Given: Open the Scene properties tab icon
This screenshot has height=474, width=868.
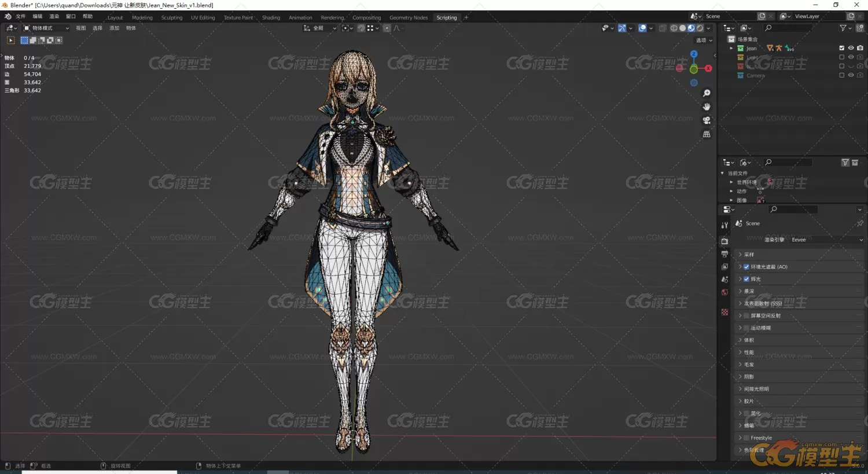Looking at the screenshot, I should point(724,280).
